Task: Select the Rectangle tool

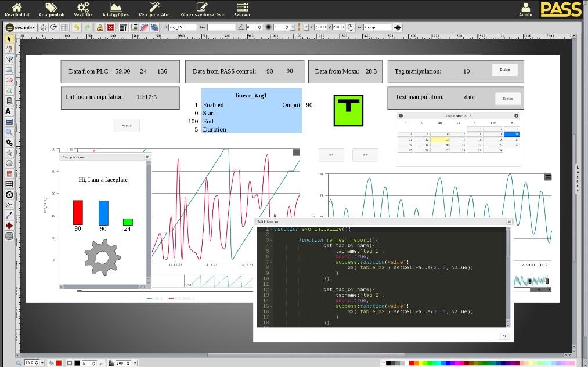Action: pyautogui.click(x=9, y=70)
